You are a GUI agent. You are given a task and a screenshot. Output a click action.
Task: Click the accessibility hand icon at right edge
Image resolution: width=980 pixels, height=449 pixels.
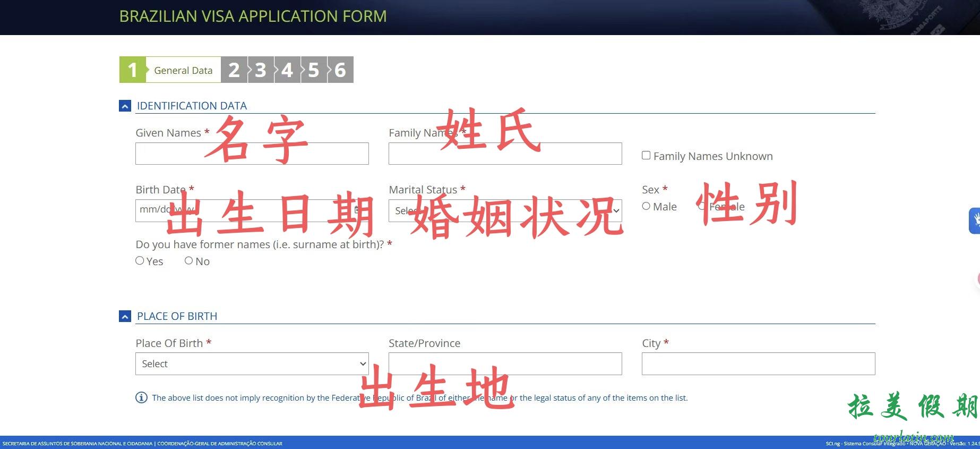tap(975, 221)
